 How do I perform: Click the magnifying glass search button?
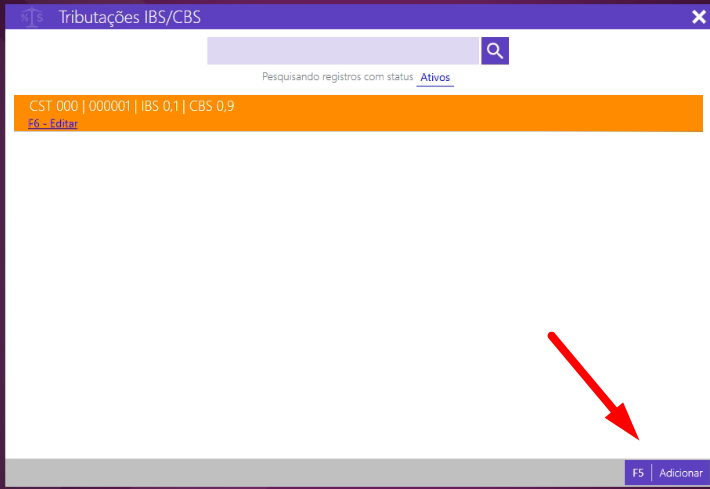(x=495, y=51)
